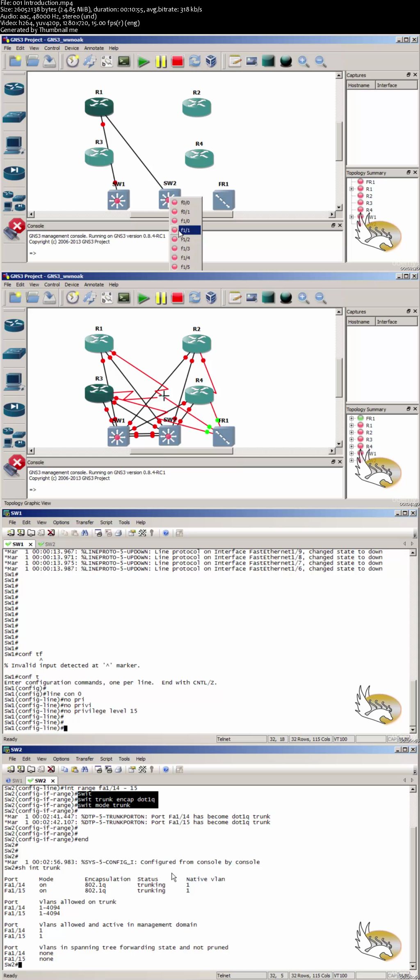Browse Switches sidebar icon in port-menu GNS3 window

click(x=14, y=117)
